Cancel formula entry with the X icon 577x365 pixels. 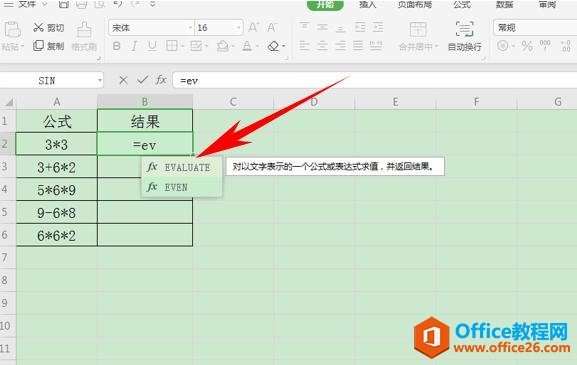[x=123, y=80]
